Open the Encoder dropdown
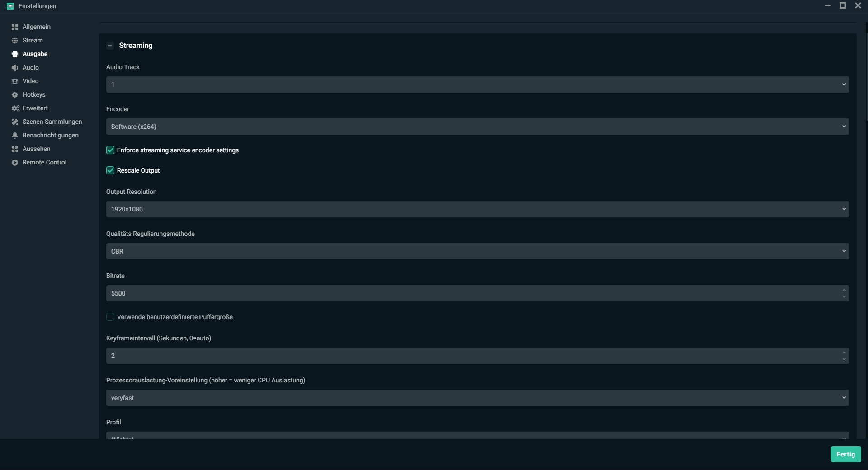 point(477,127)
